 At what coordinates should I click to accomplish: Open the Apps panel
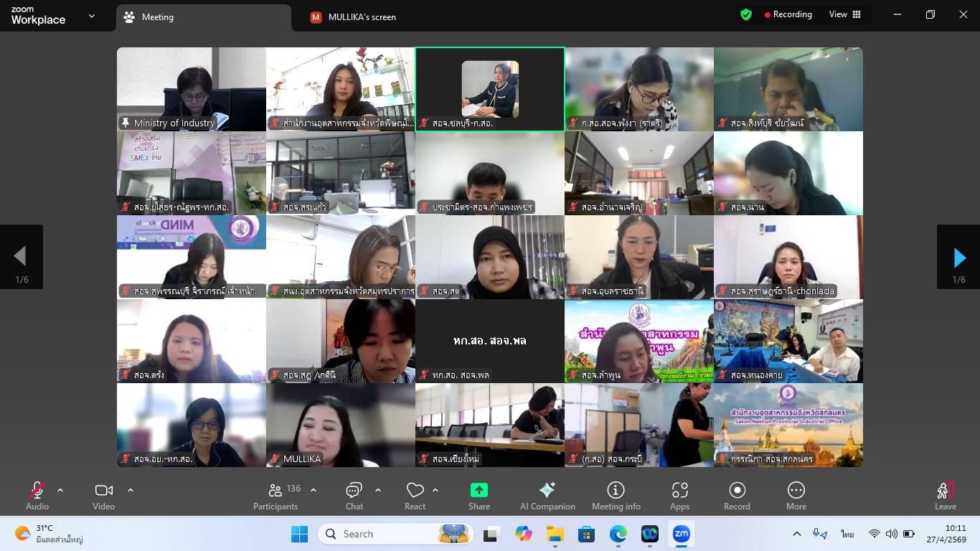coord(679,496)
